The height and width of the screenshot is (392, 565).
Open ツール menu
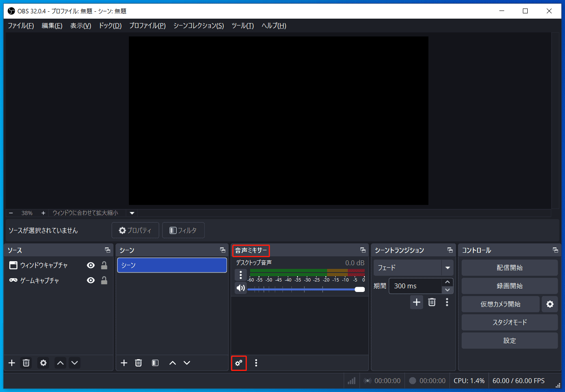(x=243, y=26)
